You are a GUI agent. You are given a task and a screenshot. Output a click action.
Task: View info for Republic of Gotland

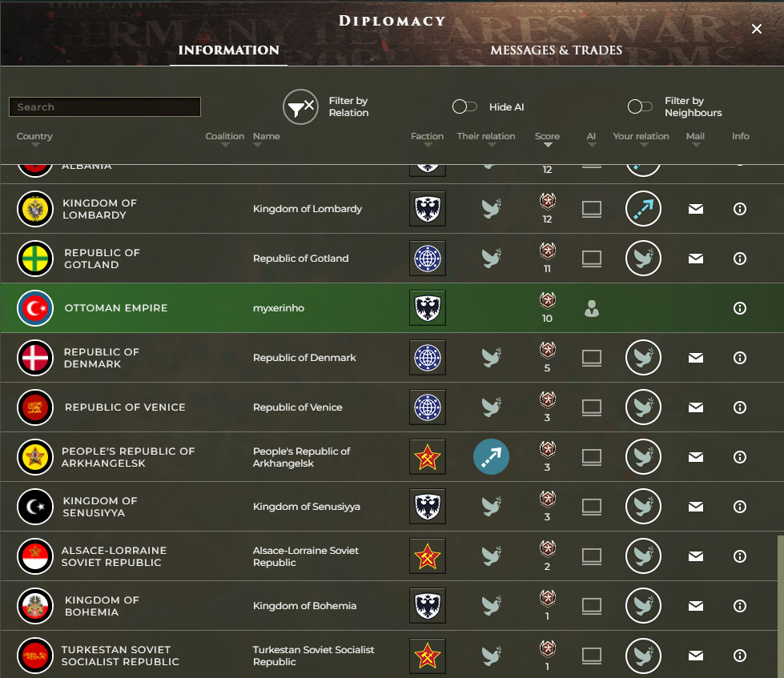739,258
